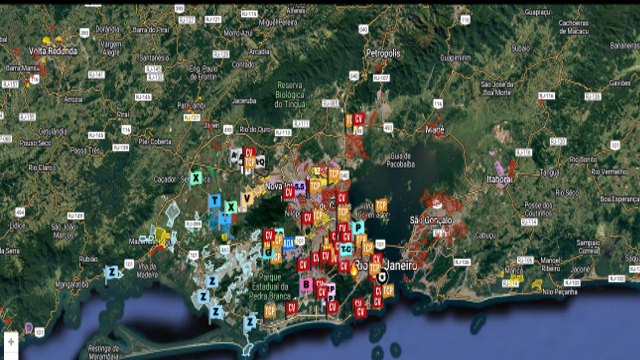
Task: Click the Volta Redonda city label
Action: [53, 51]
